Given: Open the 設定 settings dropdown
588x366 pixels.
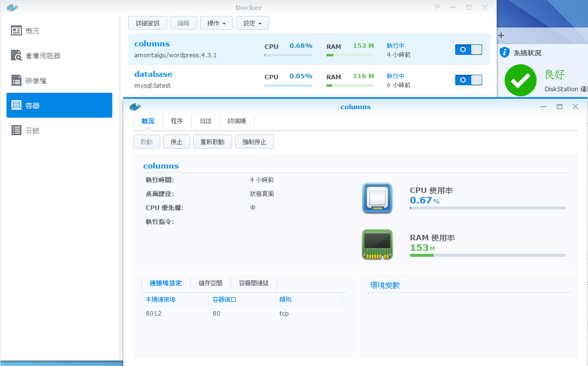Looking at the screenshot, I should [252, 23].
